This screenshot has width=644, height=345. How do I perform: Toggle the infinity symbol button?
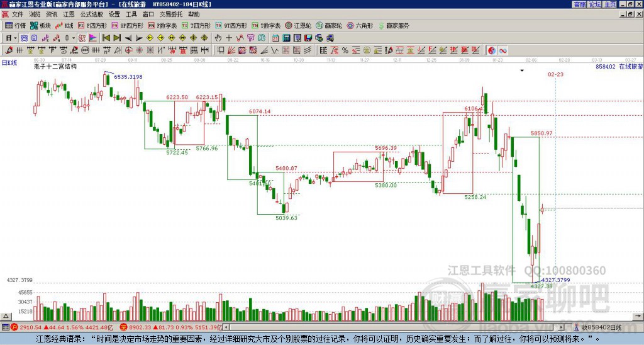click(502, 50)
